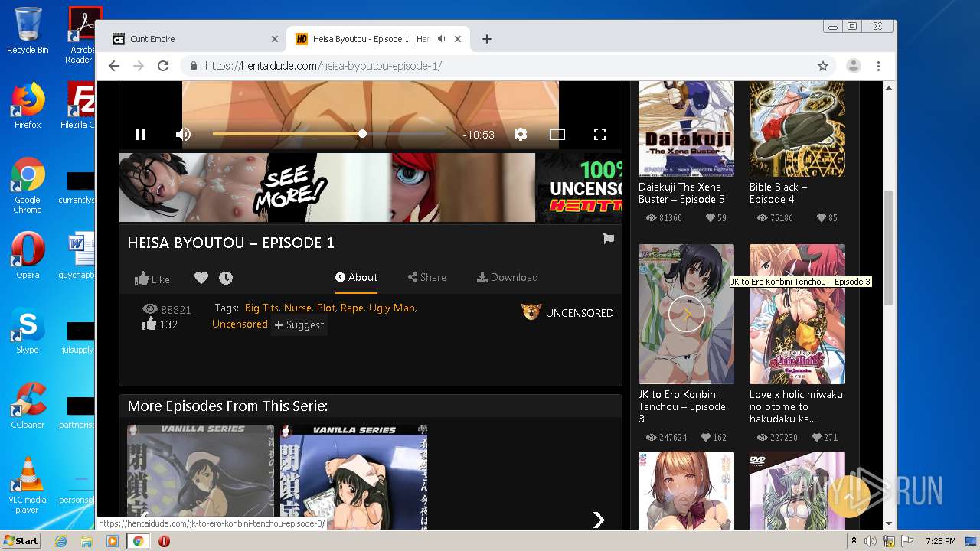Click the scrollbar up arrow
Viewport: 980px width, 551px height.
(x=889, y=87)
